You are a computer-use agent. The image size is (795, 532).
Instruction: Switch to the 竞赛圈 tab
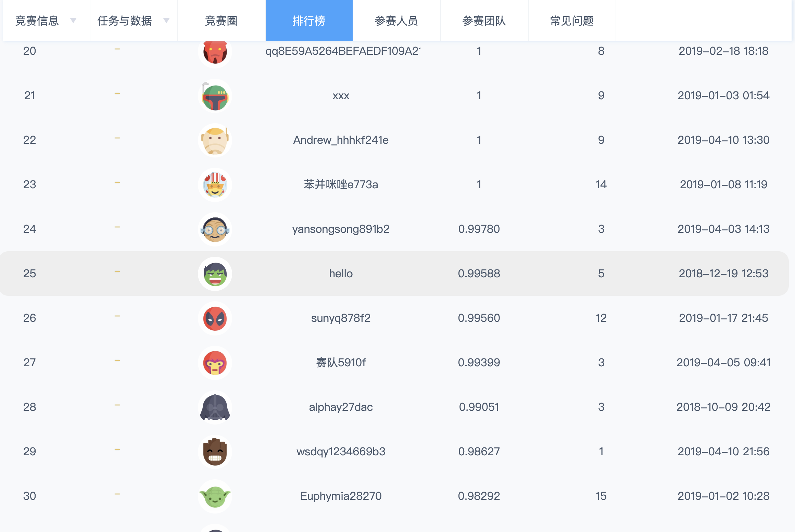click(221, 21)
